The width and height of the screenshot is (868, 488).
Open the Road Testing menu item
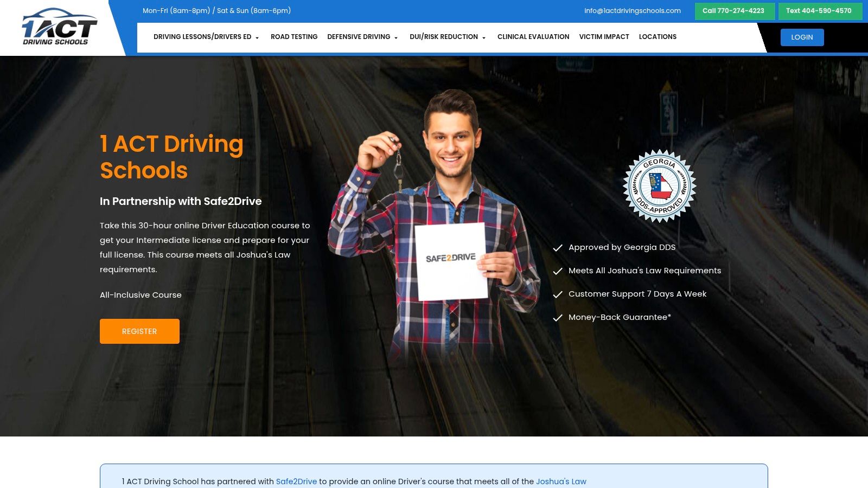pyautogui.click(x=294, y=37)
